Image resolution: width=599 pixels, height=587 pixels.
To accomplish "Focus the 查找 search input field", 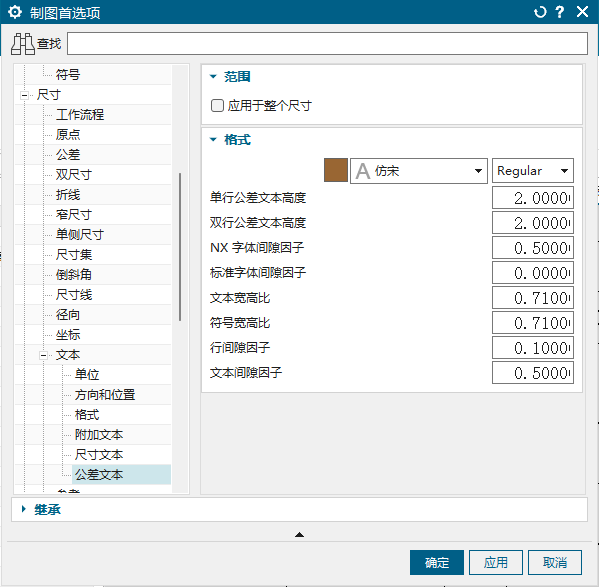I will 327,44.
